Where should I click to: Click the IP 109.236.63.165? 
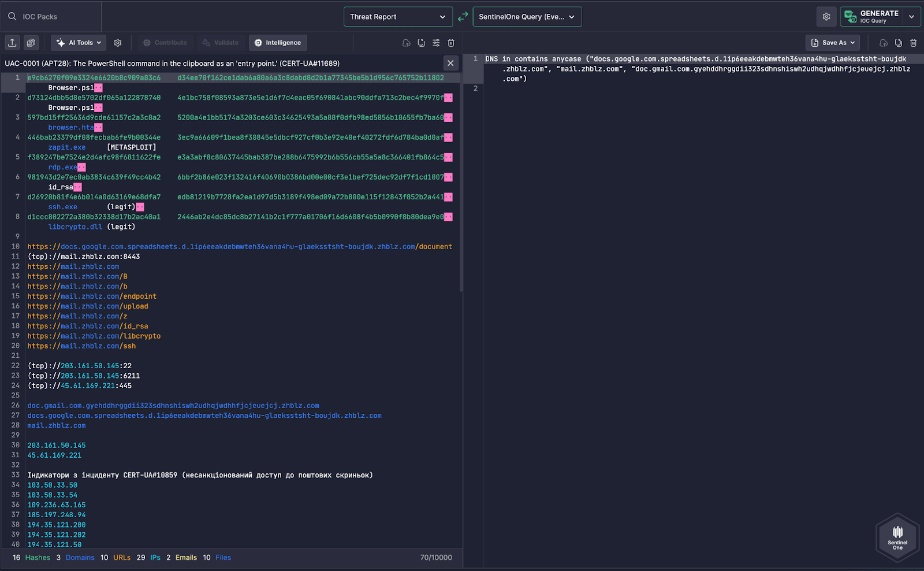tap(57, 505)
